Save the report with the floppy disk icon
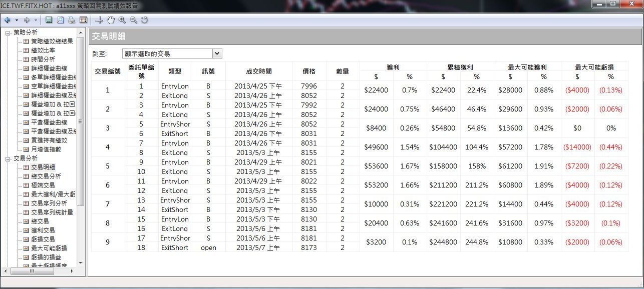This screenshot has height=289, width=644. pos(49,20)
